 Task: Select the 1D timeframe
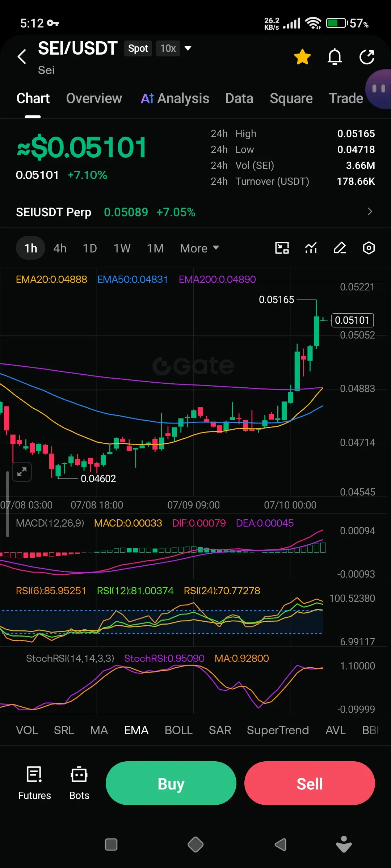pos(90,248)
